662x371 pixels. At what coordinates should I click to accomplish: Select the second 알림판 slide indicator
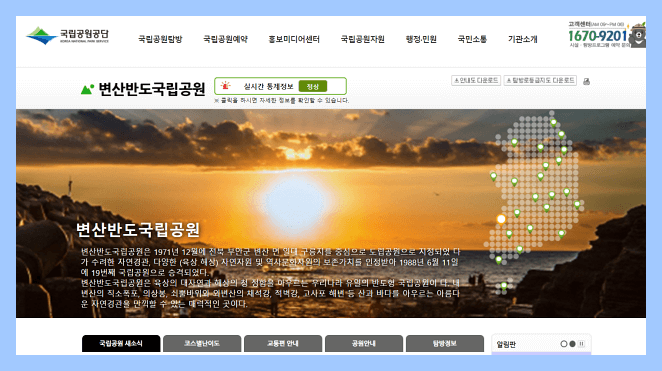coord(572,344)
